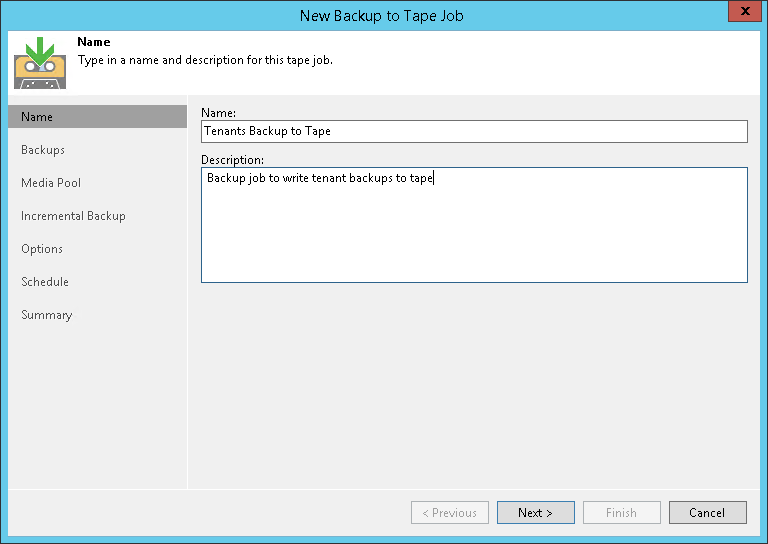Focus the Description text box
Screen dimensions: 768x544
click(474, 224)
